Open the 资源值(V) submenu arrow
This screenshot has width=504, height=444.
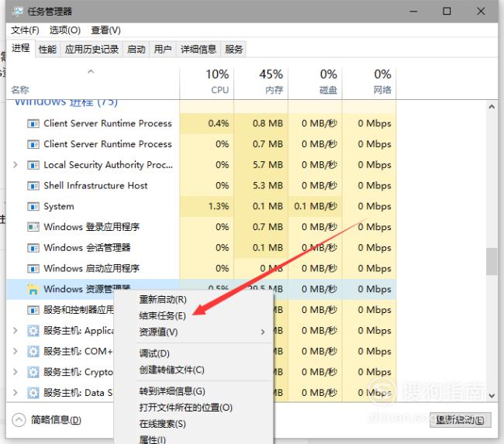click(263, 332)
